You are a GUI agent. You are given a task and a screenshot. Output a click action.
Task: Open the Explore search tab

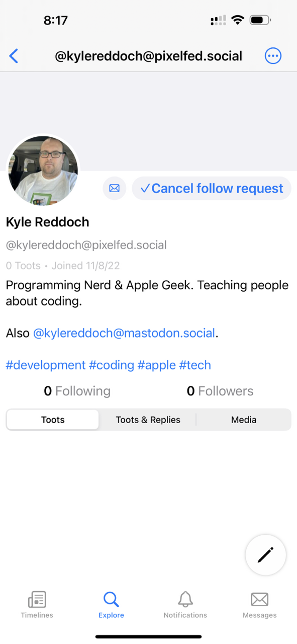coord(111,604)
